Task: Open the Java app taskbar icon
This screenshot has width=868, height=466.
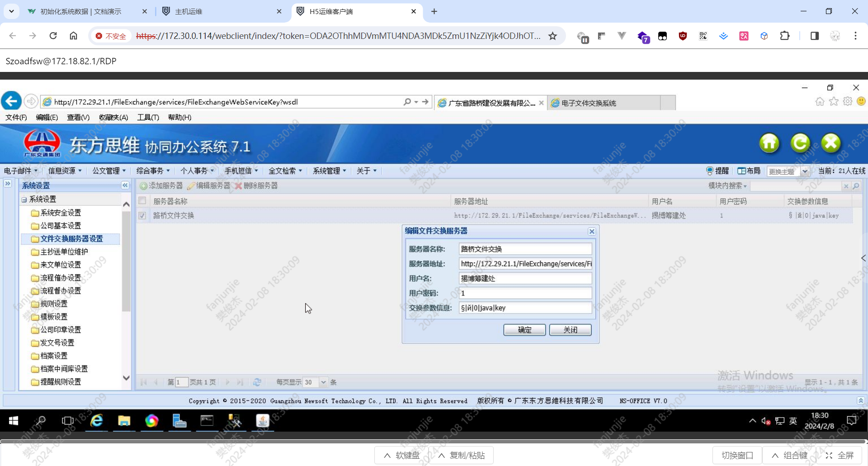Action: [263, 421]
